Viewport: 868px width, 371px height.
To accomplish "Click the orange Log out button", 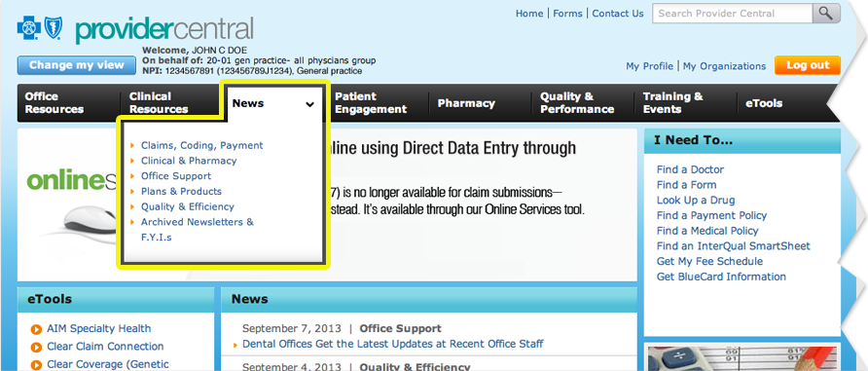I will coord(808,65).
